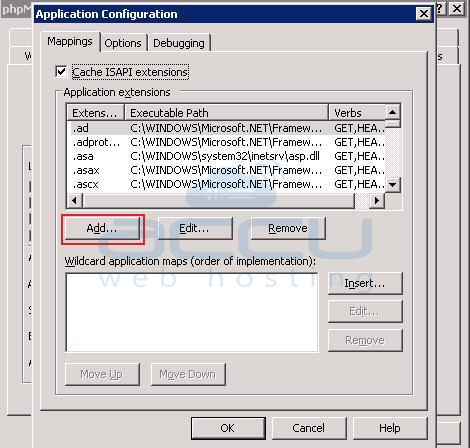Sort by the Extens... column header

[x=96, y=113]
